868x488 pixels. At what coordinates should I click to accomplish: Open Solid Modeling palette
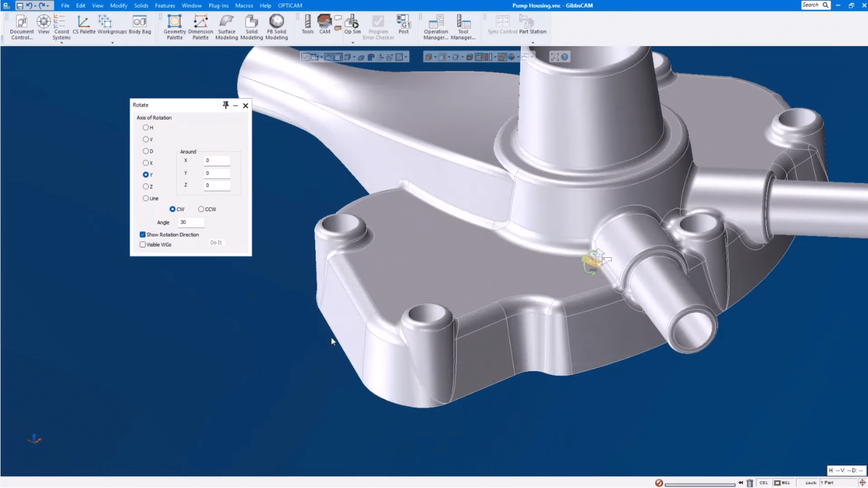(251, 27)
